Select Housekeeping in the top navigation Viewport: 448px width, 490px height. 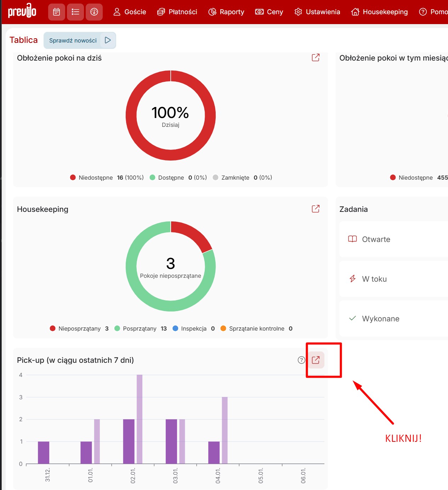[x=380, y=12]
